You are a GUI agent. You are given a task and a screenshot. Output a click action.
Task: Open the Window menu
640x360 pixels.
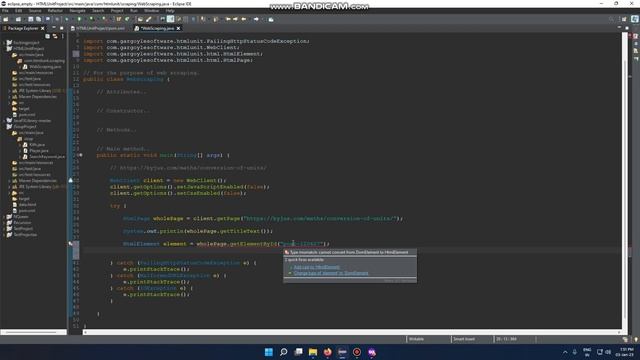pos(151,11)
